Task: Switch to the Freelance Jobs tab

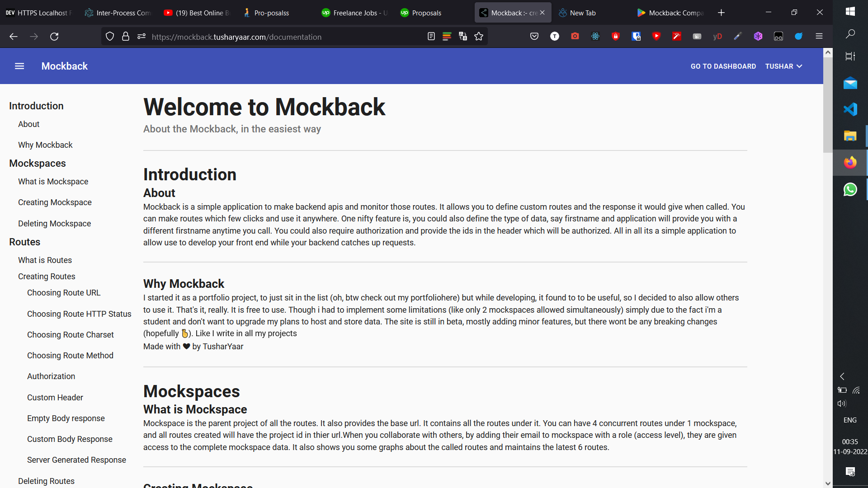Action: click(x=355, y=13)
